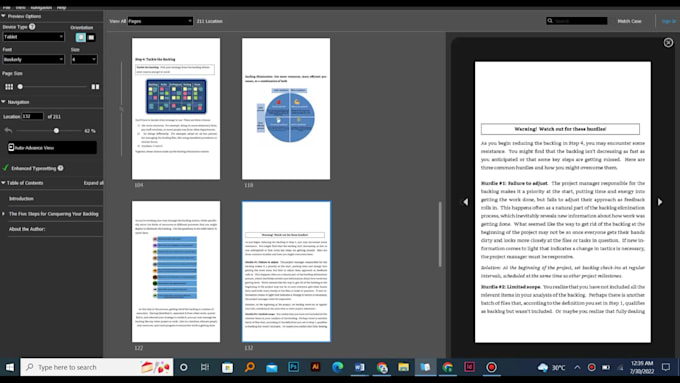The height and width of the screenshot is (383, 680).
Task: Collapse the Navigation section
Action: [x=3, y=102]
